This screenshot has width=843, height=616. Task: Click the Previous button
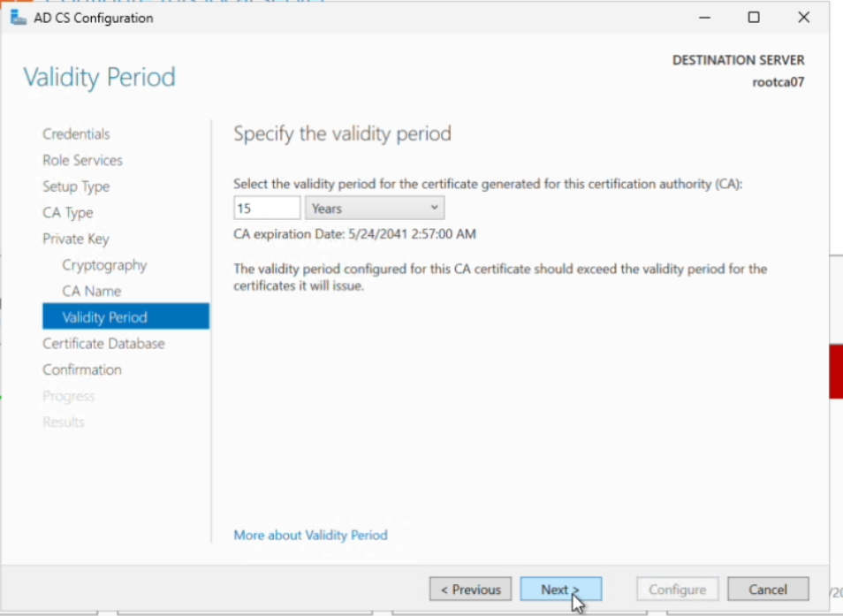470,589
